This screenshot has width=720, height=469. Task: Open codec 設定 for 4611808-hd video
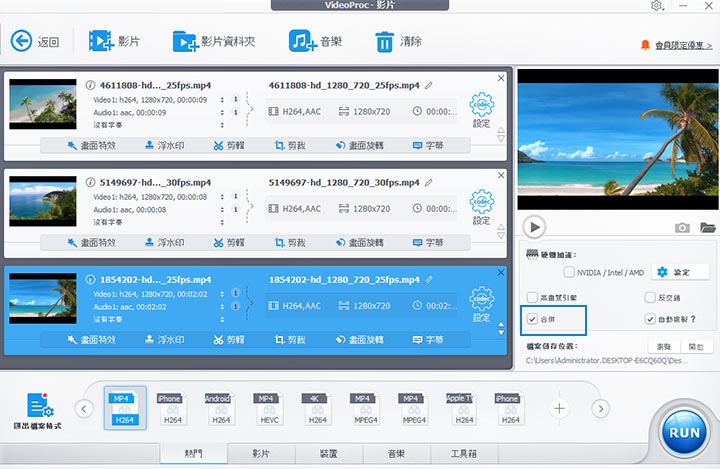[482, 110]
